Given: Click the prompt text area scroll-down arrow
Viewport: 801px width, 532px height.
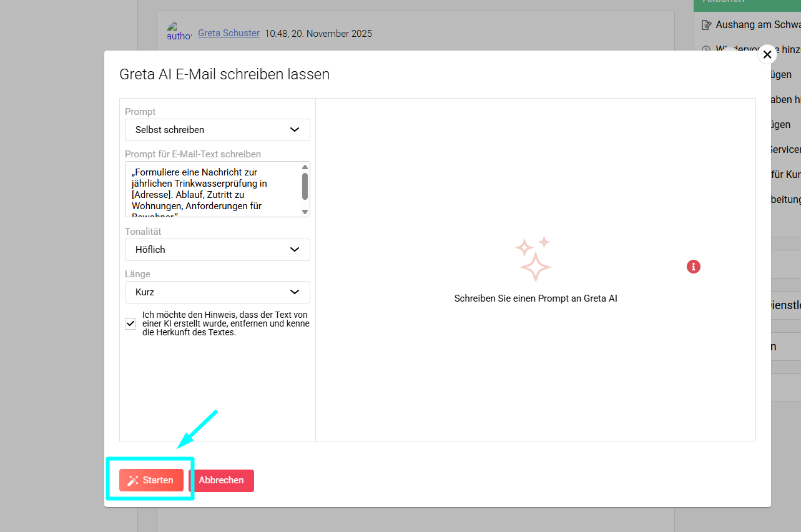Looking at the screenshot, I should click(305, 212).
